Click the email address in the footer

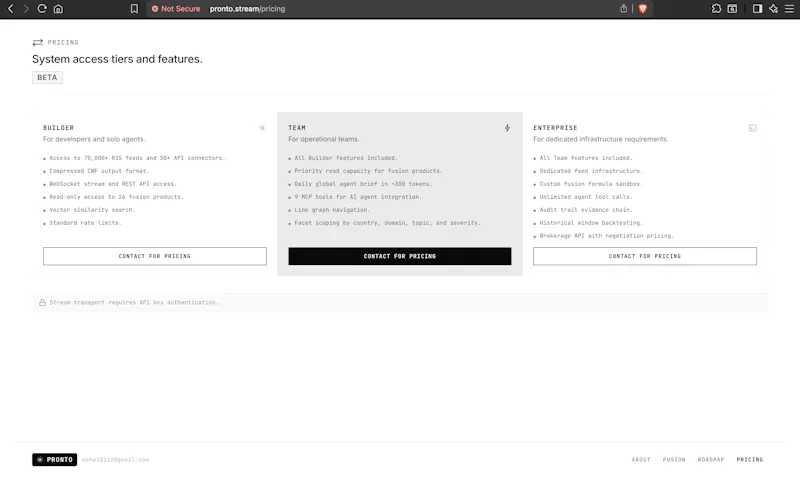pos(115,460)
